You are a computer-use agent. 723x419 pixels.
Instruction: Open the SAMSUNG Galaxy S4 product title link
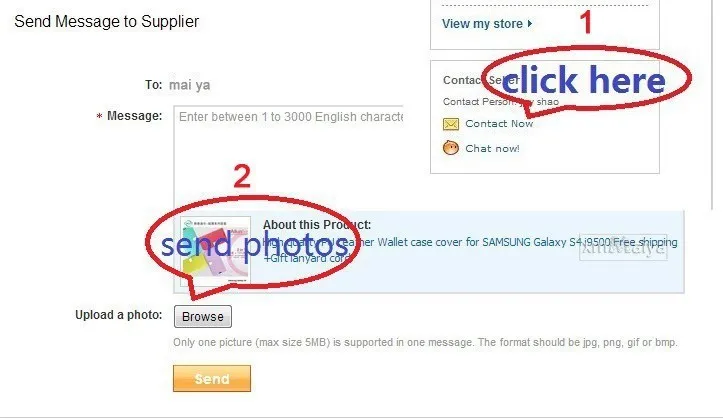470,249
